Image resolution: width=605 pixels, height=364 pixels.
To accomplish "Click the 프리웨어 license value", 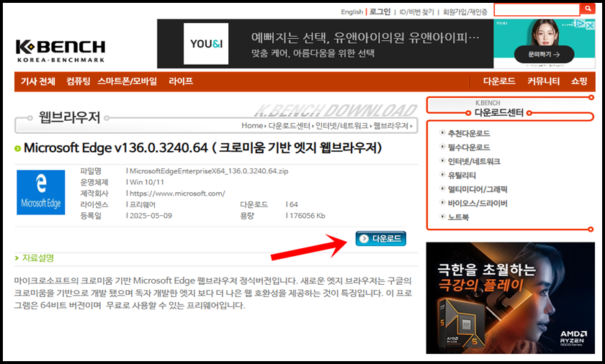I will pyautogui.click(x=143, y=204).
